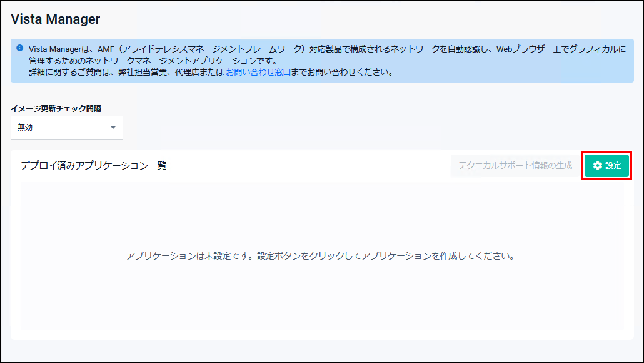
Task: Click the デプロイ済みアプリケーション一覧 heading
Action: [94, 166]
